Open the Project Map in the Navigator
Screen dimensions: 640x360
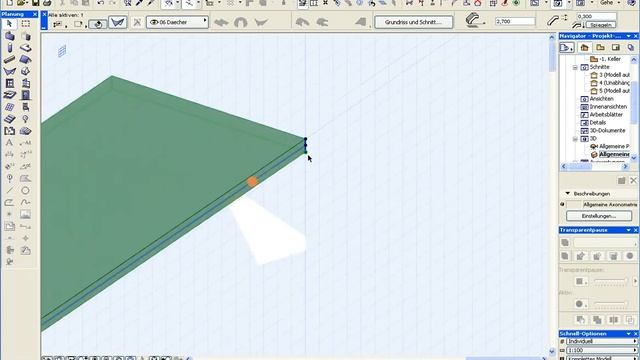coord(584,48)
